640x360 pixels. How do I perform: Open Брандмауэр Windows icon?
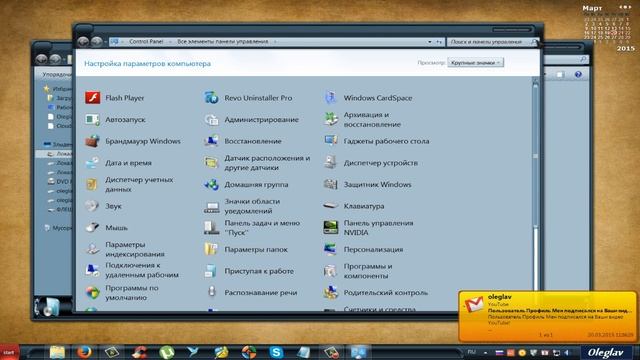click(x=93, y=141)
